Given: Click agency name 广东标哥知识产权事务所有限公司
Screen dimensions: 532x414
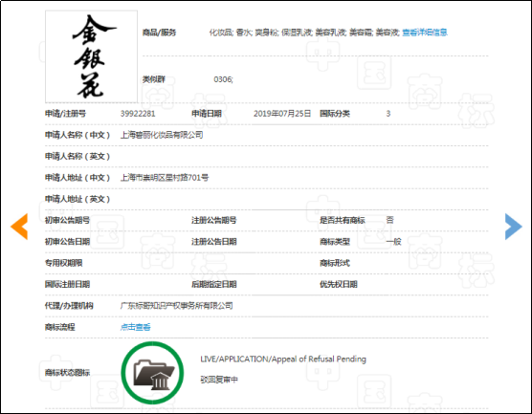Looking at the screenshot, I should tap(177, 306).
